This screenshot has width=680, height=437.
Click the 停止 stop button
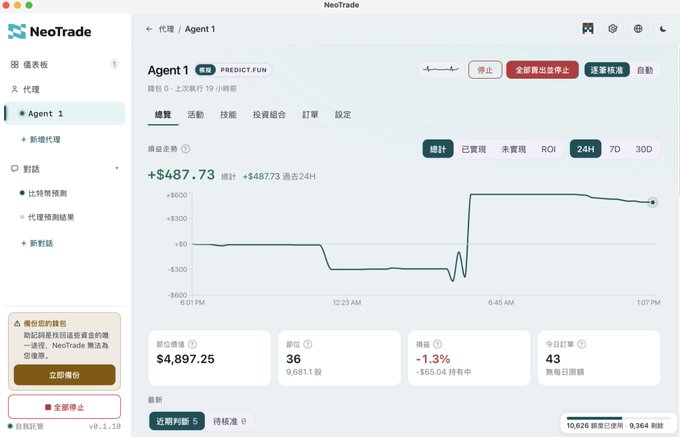click(x=485, y=70)
